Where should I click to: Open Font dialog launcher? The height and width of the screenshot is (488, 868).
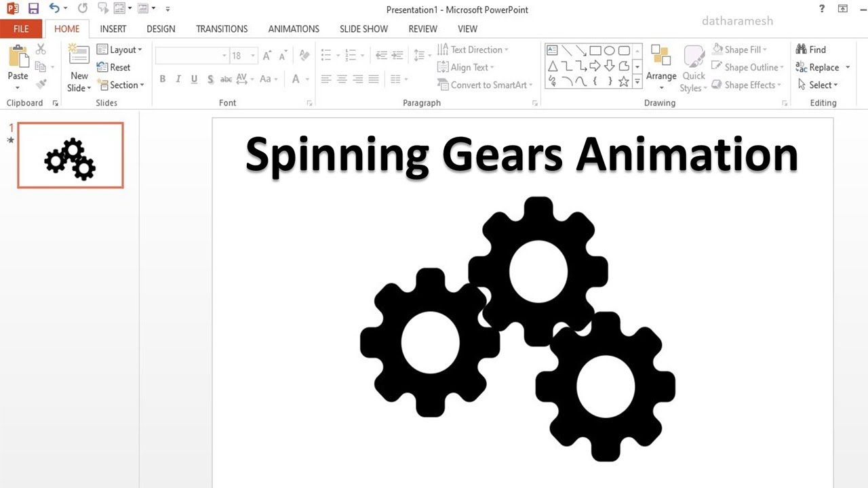310,103
